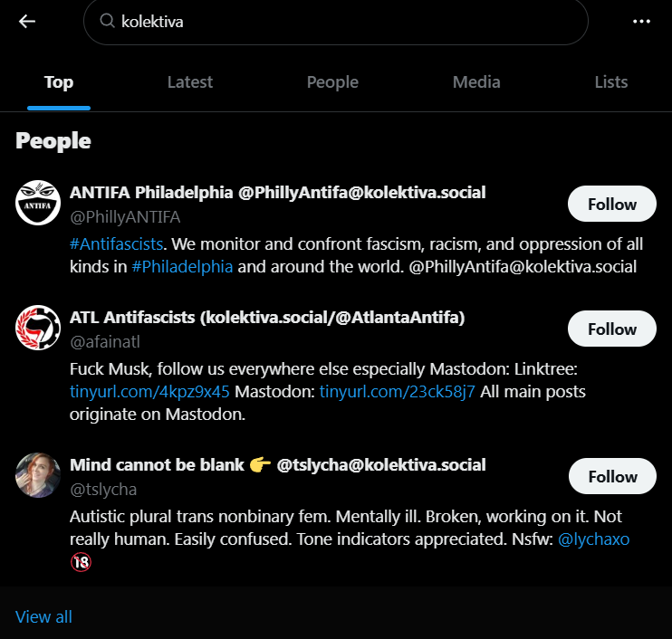Viewport: 672px width, 639px height.
Task: Follow the @tslycha account
Action: click(x=612, y=476)
